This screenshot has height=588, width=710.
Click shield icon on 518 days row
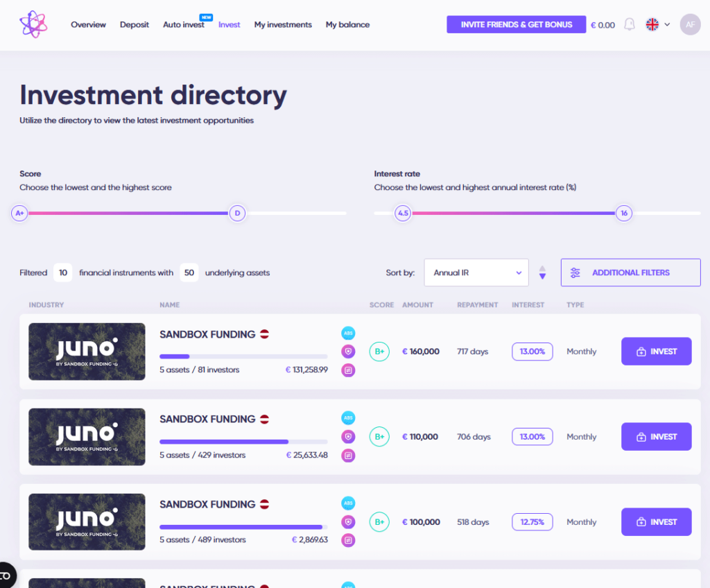(348, 521)
